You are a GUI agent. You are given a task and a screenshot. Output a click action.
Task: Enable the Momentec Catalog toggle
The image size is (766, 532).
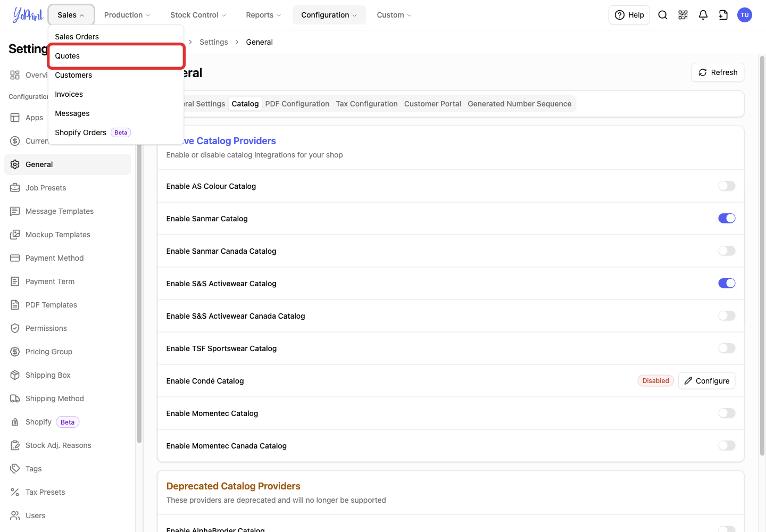click(727, 413)
